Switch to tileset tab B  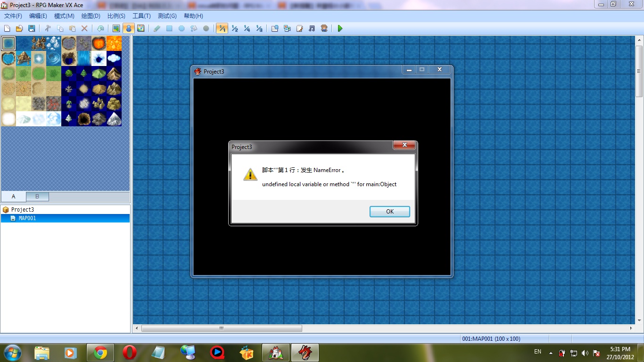(x=37, y=197)
